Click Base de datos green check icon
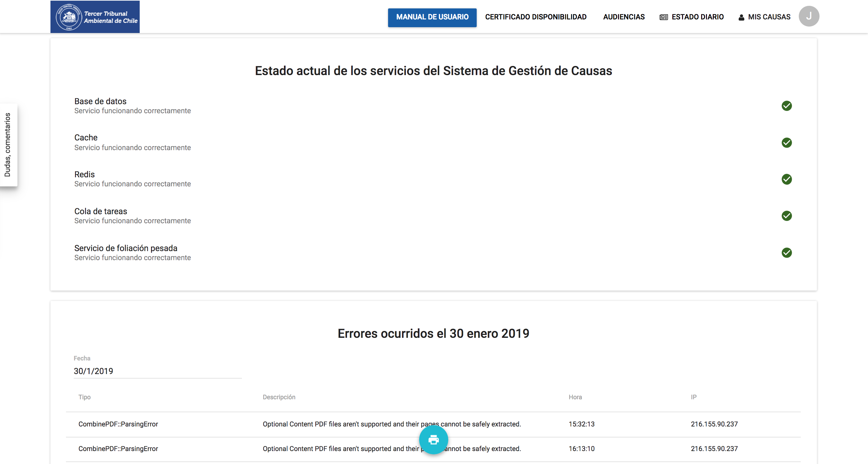This screenshot has width=868, height=464. [787, 106]
